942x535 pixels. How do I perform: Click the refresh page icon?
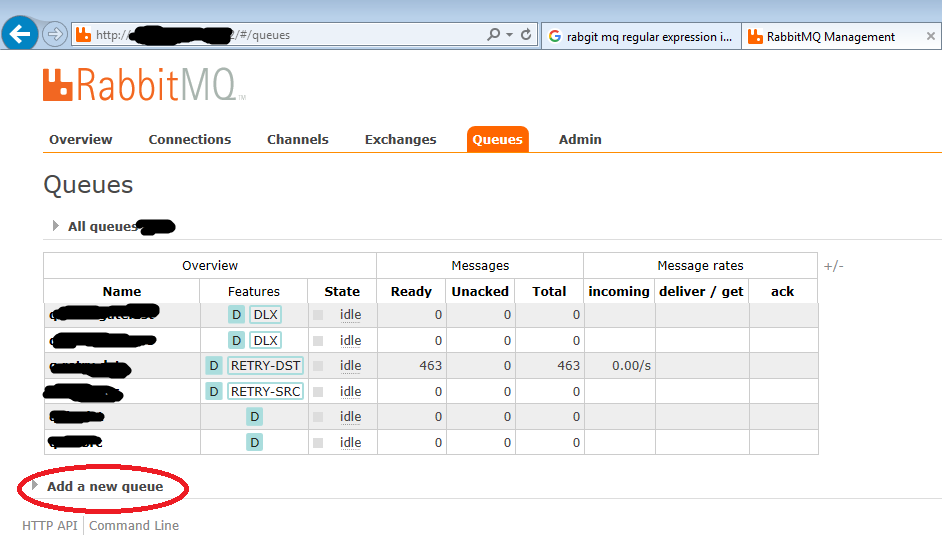click(x=526, y=35)
